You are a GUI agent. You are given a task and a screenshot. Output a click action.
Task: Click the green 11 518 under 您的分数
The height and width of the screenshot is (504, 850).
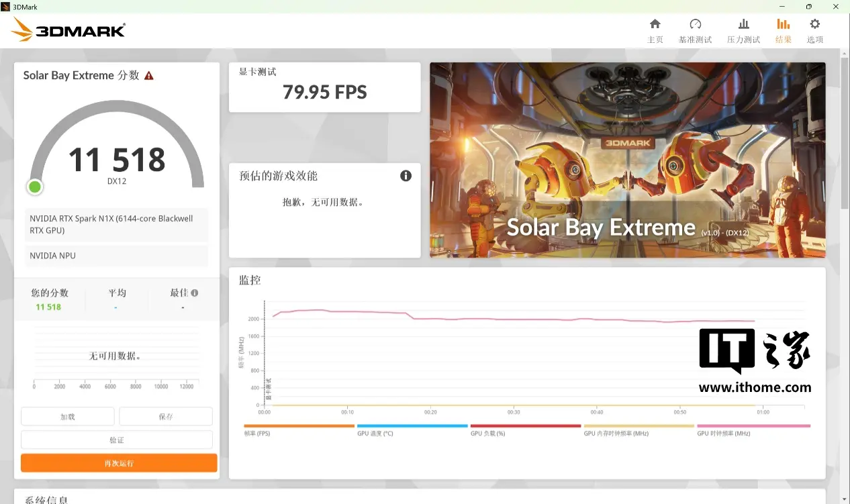48,307
